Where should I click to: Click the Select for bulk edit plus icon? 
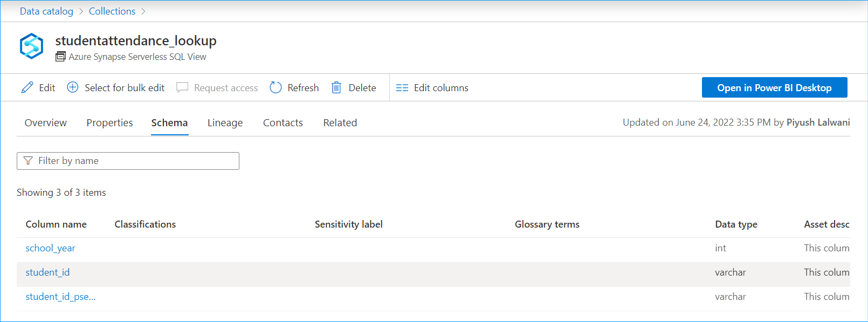coord(73,87)
